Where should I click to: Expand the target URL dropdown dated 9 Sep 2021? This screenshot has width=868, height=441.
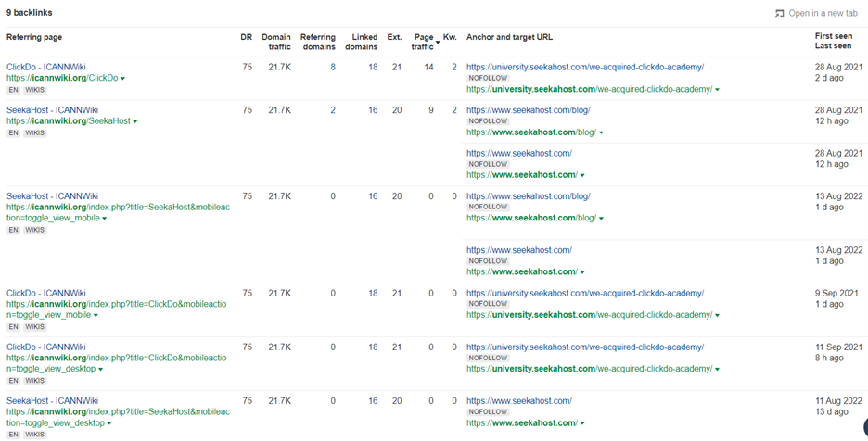point(718,315)
